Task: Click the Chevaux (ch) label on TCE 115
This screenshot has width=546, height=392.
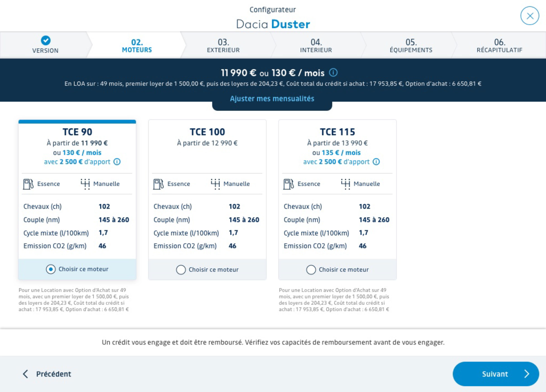Action: (x=303, y=207)
